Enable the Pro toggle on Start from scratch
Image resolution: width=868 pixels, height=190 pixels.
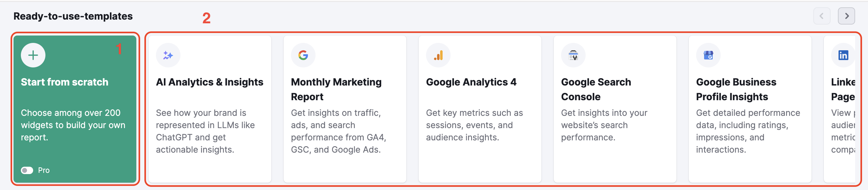pyautogui.click(x=27, y=170)
